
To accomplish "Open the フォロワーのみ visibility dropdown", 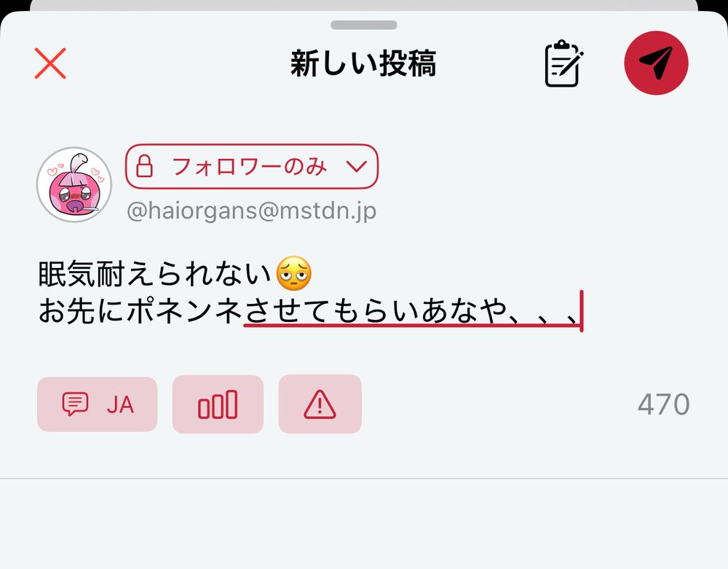I will click(x=252, y=166).
